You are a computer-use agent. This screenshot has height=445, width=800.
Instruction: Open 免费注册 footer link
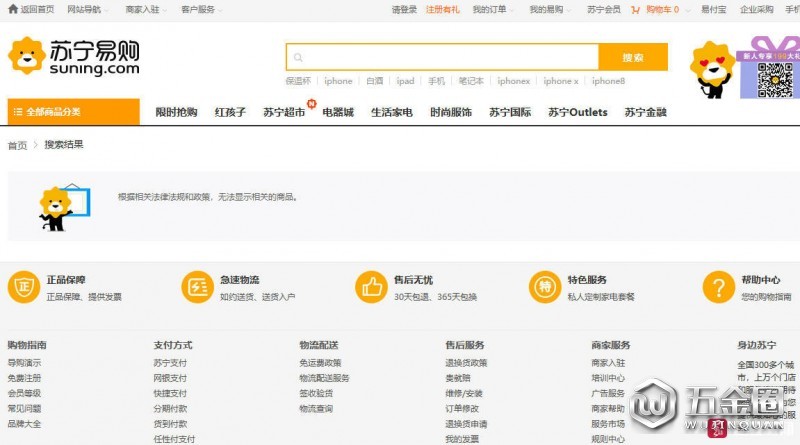(x=24, y=378)
